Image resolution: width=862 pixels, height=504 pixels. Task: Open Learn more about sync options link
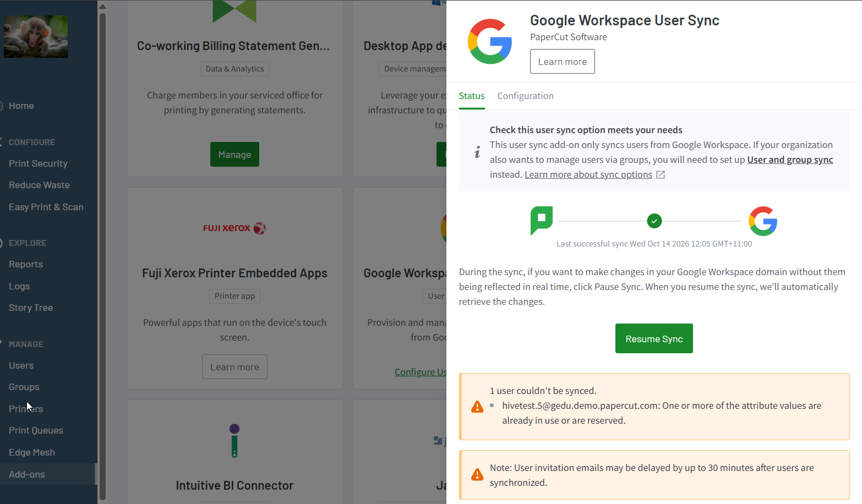(588, 174)
